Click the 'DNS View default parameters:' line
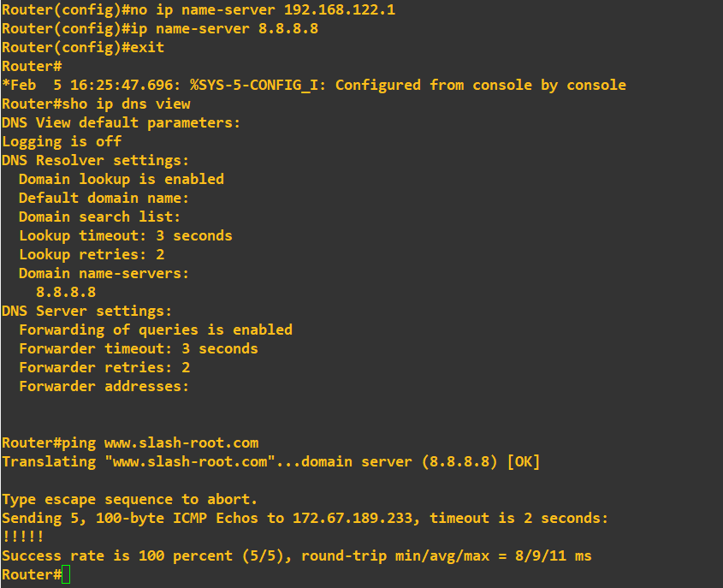This screenshot has height=588, width=723. (121, 123)
